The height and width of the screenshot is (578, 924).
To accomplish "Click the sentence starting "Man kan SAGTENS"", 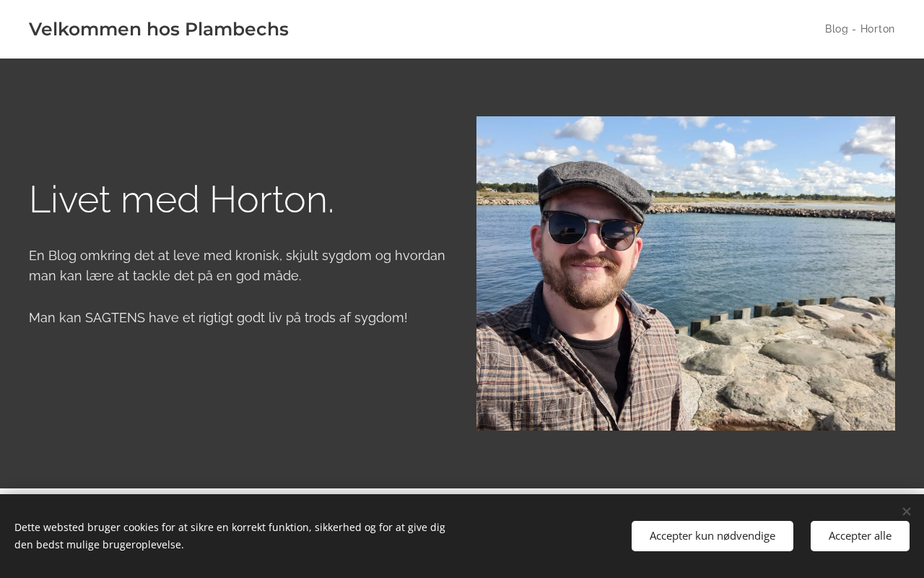I will (218, 318).
